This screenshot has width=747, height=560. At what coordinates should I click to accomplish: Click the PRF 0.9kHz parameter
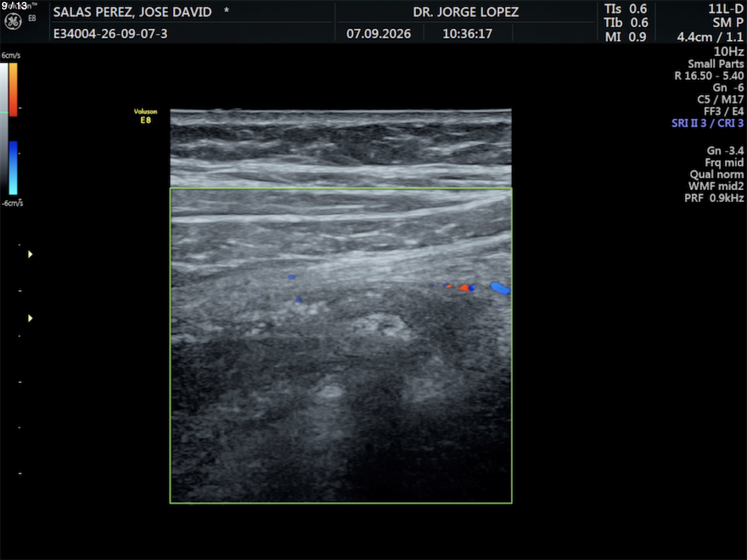(x=714, y=198)
